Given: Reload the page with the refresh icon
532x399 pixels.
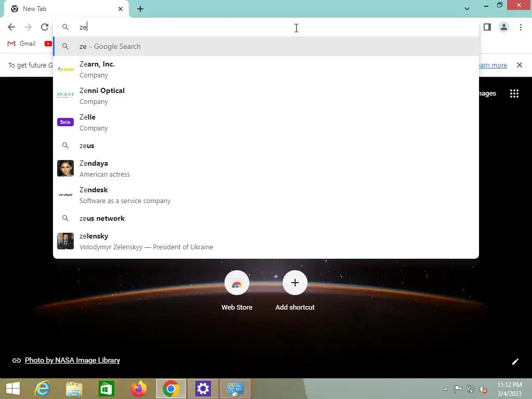Looking at the screenshot, I should [45, 27].
